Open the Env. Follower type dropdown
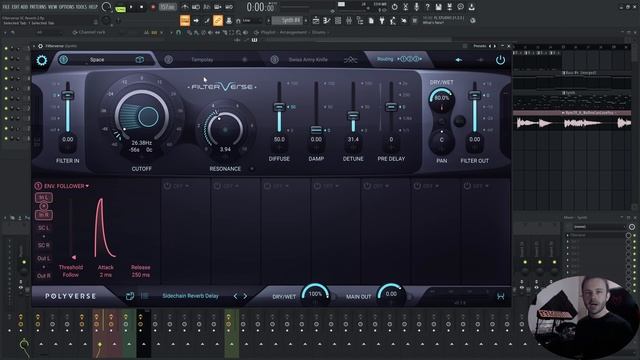The image size is (640, 360). click(x=66, y=186)
